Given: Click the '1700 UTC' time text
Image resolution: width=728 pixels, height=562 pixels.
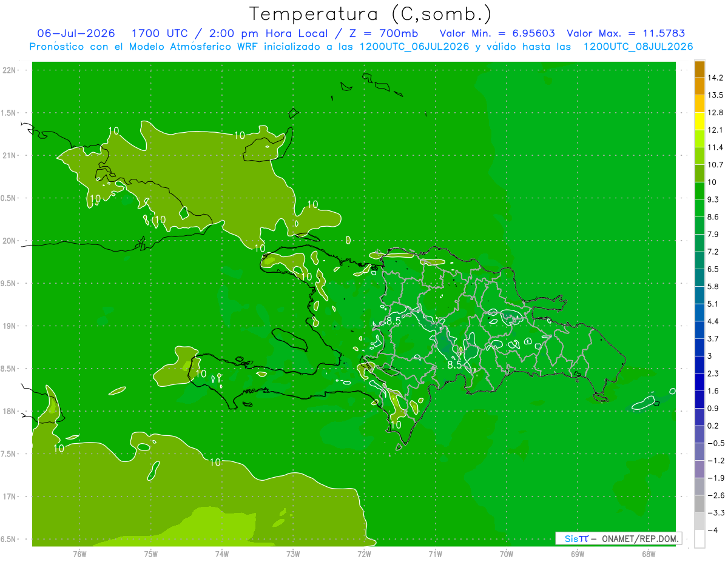Looking at the screenshot, I should [x=160, y=33].
